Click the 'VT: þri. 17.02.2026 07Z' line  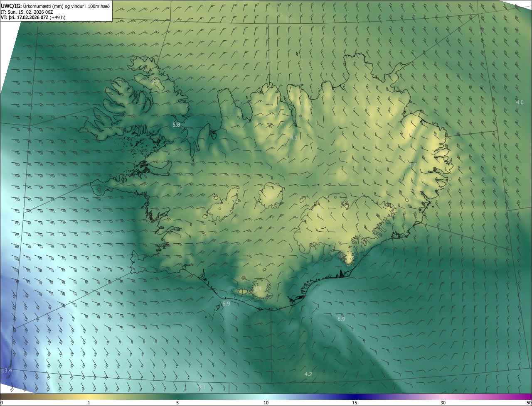pyautogui.click(x=33, y=17)
